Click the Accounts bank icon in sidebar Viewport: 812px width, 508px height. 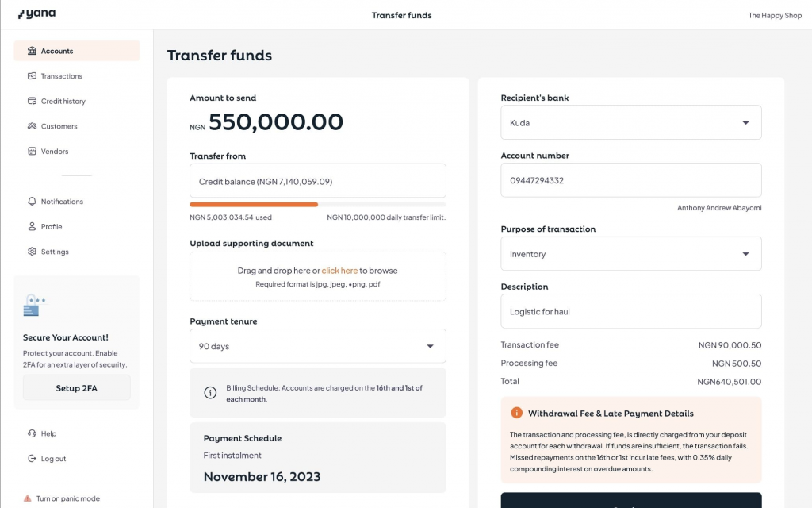[x=32, y=51]
